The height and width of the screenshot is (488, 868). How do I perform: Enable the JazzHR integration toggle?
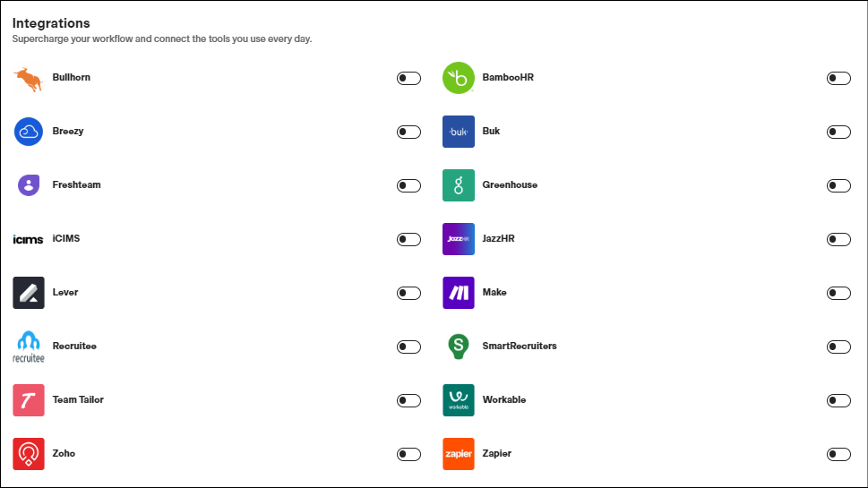838,239
